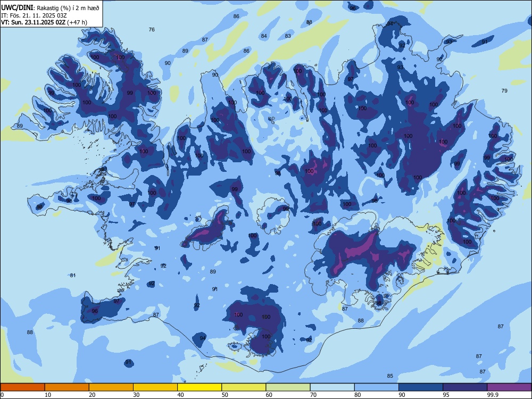Click the 70–80 pale blue legend swatch
The image size is (532, 399).
pos(332,387)
